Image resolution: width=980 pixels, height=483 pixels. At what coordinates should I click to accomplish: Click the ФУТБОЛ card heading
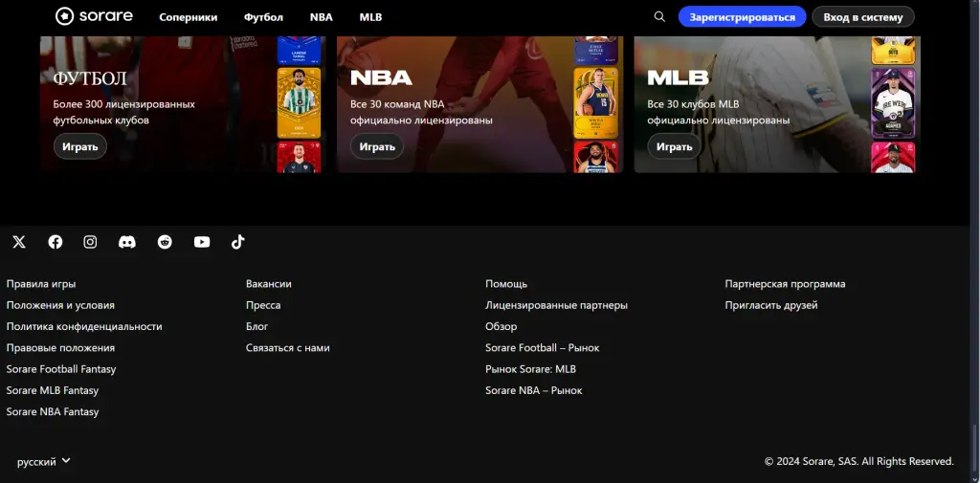(x=90, y=78)
